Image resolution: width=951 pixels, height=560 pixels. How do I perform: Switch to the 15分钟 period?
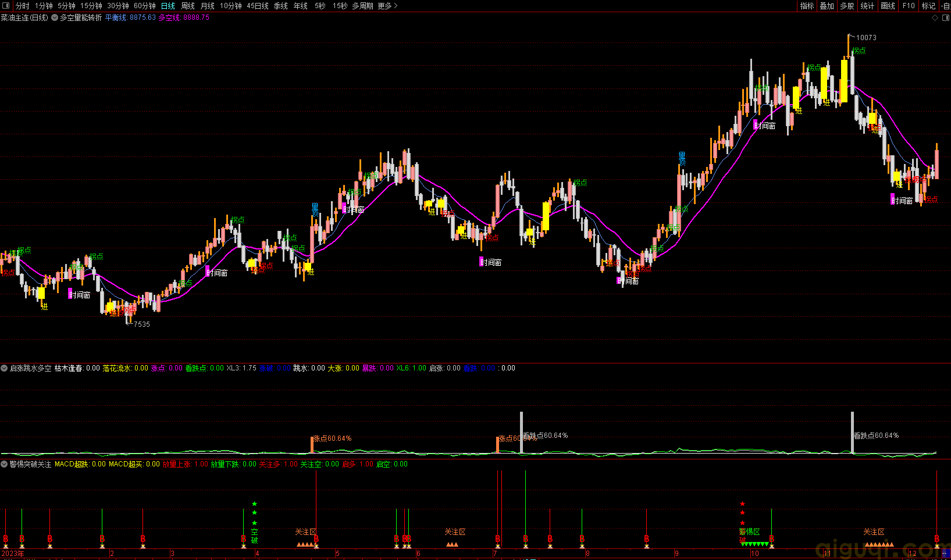(91, 6)
